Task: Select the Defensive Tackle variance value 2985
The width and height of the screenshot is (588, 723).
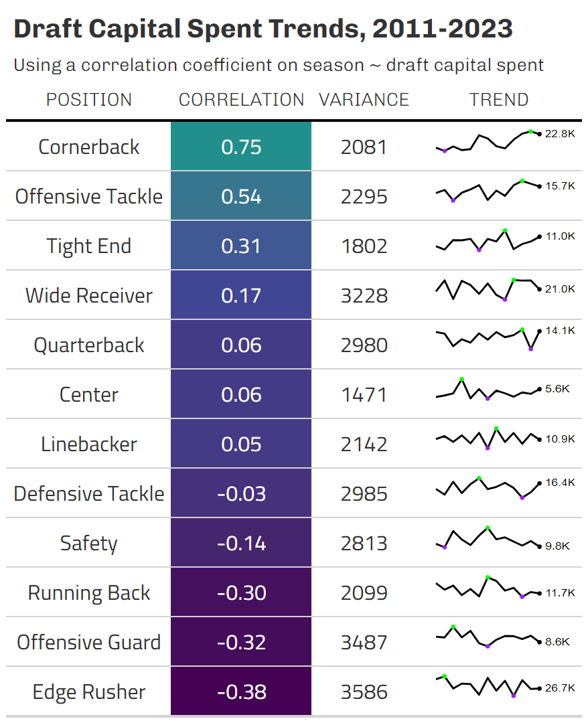Action: [x=364, y=493]
